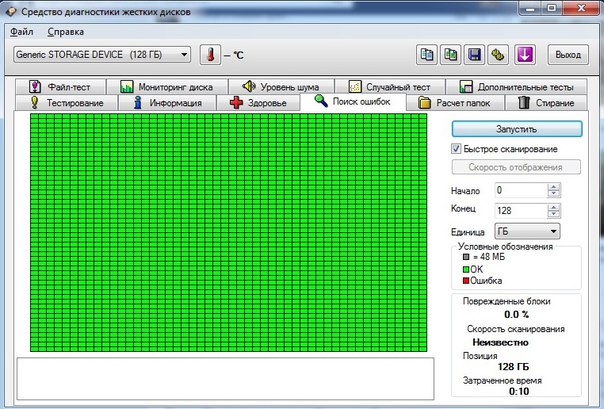The height and width of the screenshot is (409, 604).
Task: Open the Файл menu
Action: [22, 33]
